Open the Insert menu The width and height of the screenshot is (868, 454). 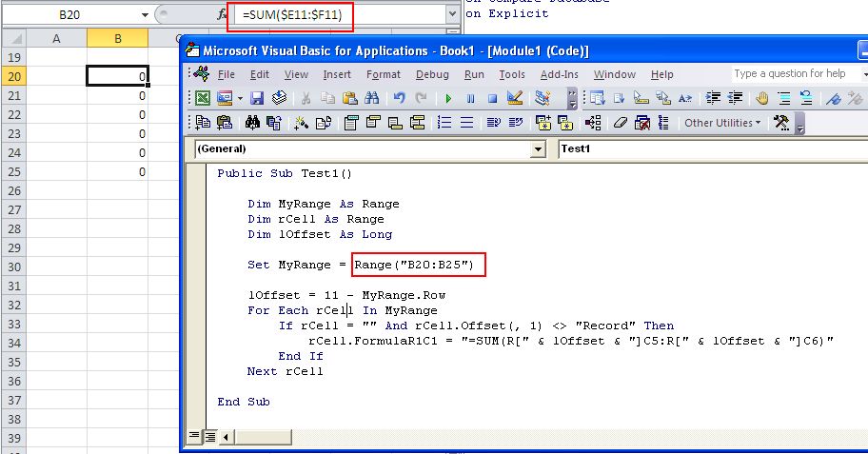[337, 74]
